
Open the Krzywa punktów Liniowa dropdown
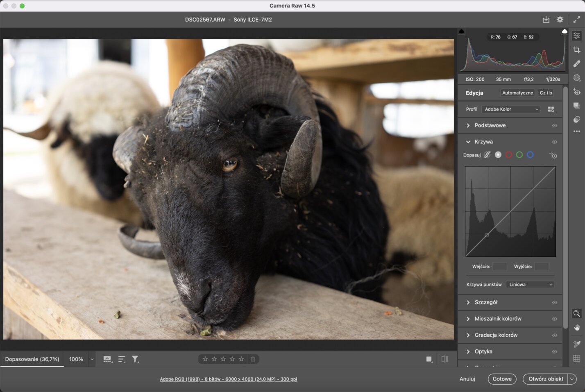(530, 284)
